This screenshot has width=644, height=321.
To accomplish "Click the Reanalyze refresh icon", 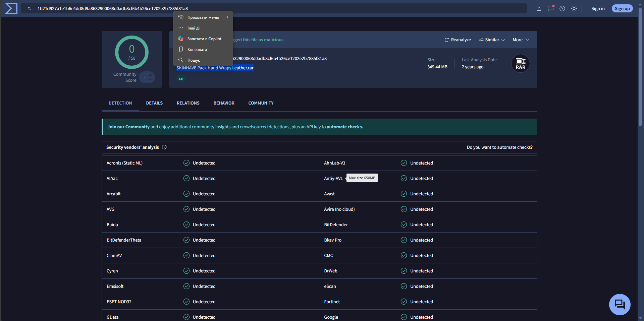I will tap(446, 40).
